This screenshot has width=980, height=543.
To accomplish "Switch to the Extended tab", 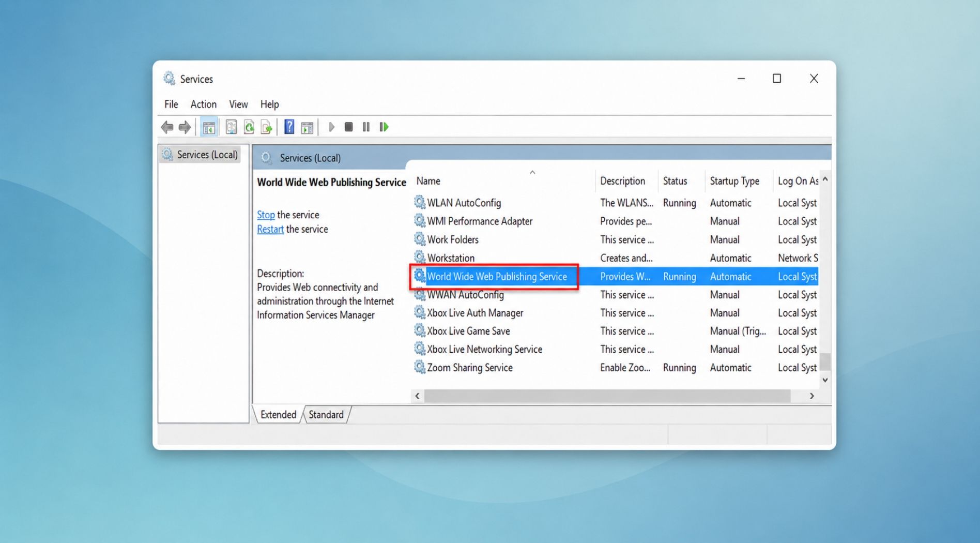I will 278,415.
